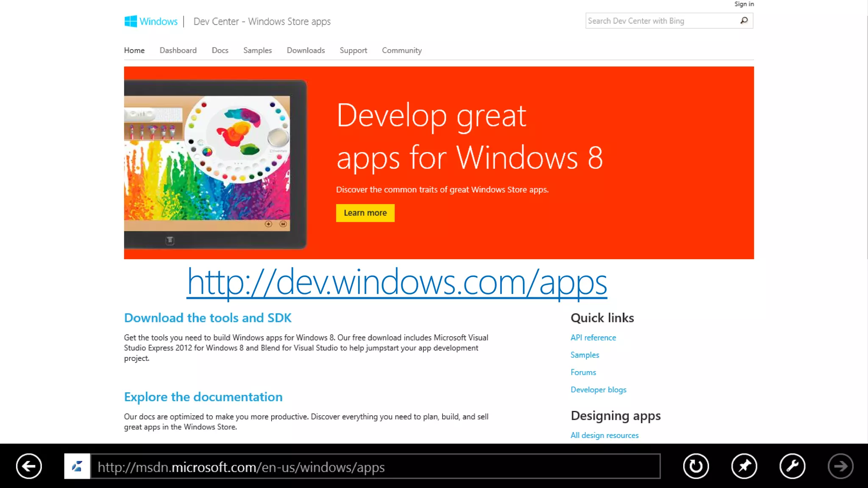Click the browser back arrow button
868x488 pixels.
click(29, 466)
